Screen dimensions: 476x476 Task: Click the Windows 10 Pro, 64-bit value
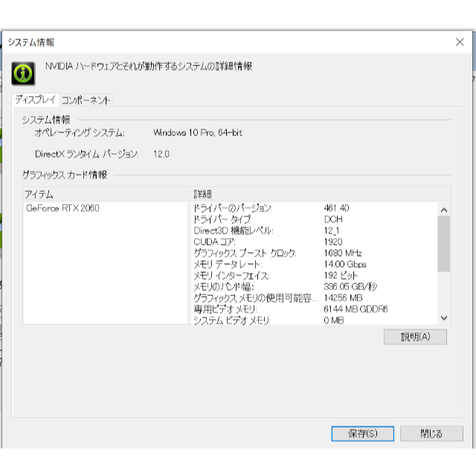(x=198, y=132)
